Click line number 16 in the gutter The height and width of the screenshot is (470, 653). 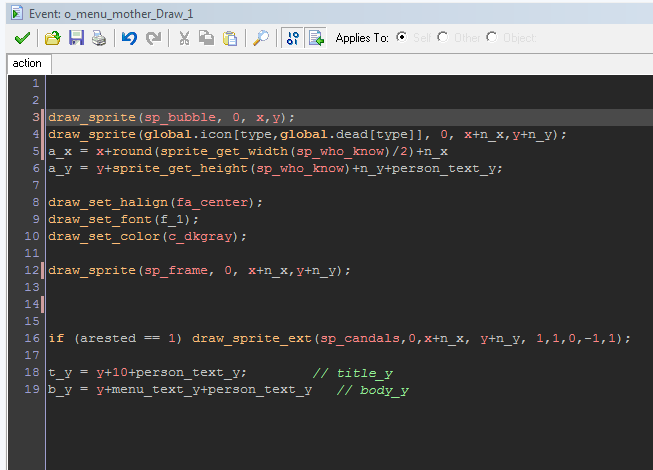click(x=32, y=338)
